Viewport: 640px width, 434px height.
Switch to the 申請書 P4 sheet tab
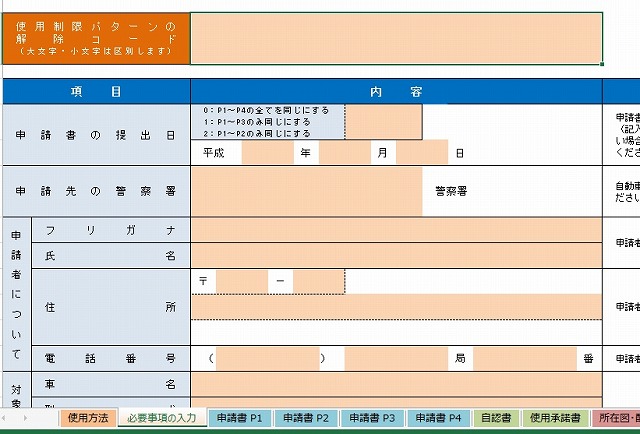[x=439, y=418]
